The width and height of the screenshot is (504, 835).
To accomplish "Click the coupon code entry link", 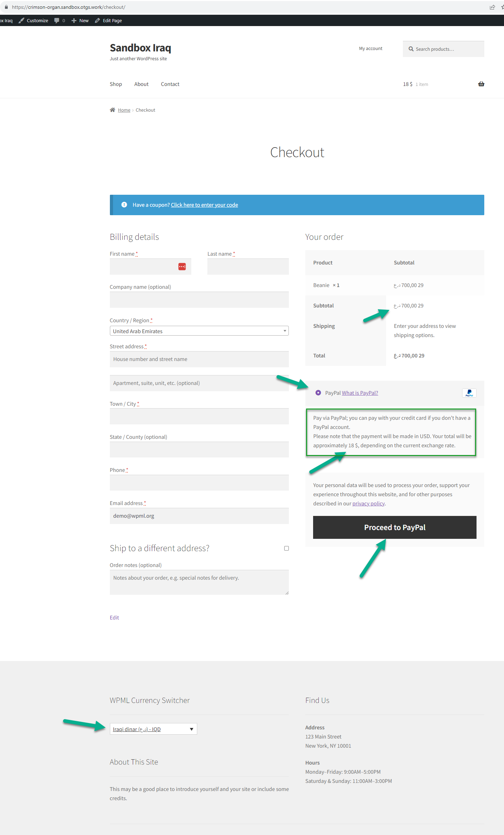I will (x=205, y=205).
